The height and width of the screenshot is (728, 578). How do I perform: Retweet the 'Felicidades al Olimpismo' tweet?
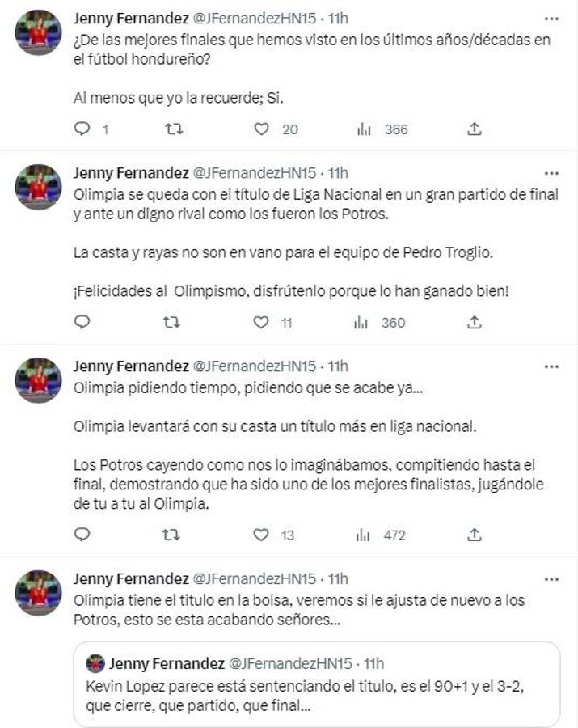pyautogui.click(x=172, y=322)
